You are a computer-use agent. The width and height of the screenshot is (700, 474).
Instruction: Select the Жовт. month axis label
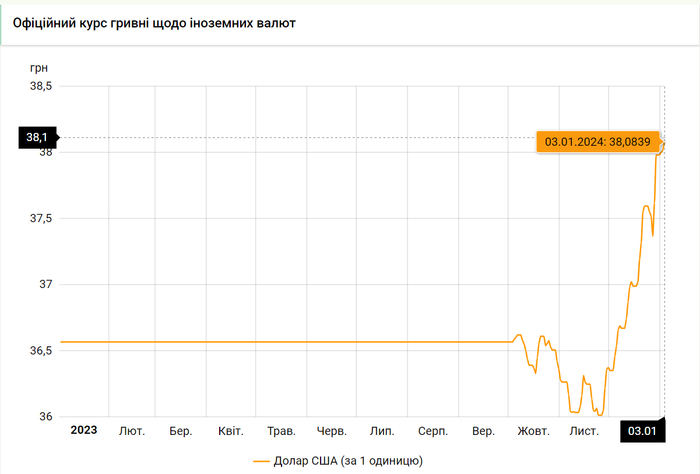pos(533,431)
